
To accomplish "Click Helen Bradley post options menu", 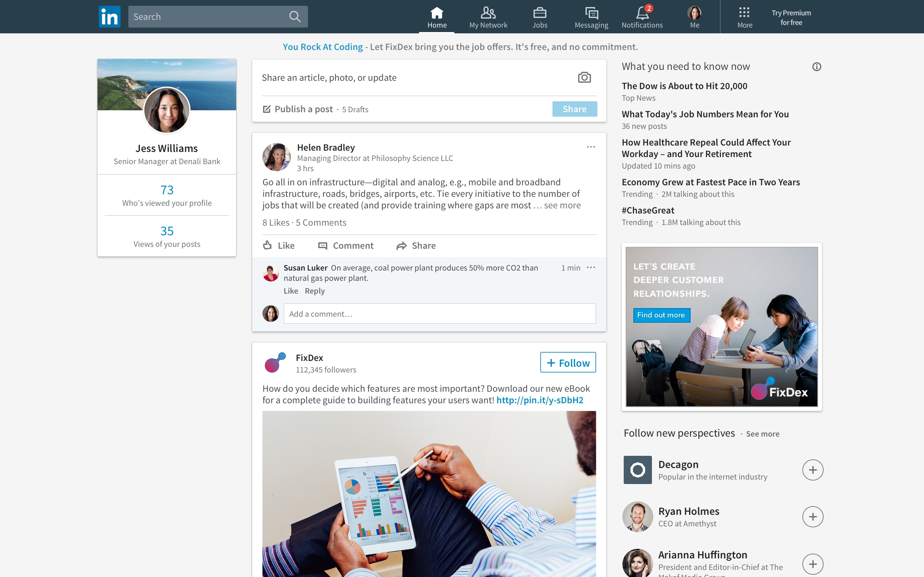I will (589, 147).
